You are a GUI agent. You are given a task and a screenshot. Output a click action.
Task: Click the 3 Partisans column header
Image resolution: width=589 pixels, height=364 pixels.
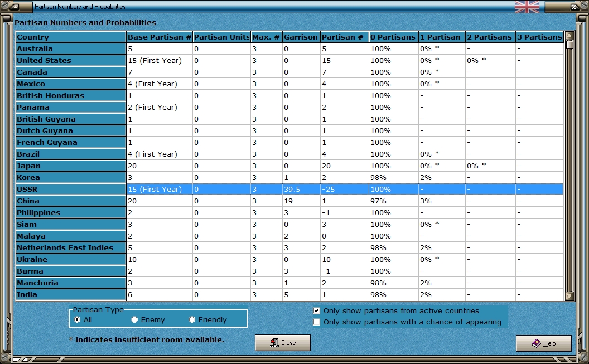[x=540, y=37]
